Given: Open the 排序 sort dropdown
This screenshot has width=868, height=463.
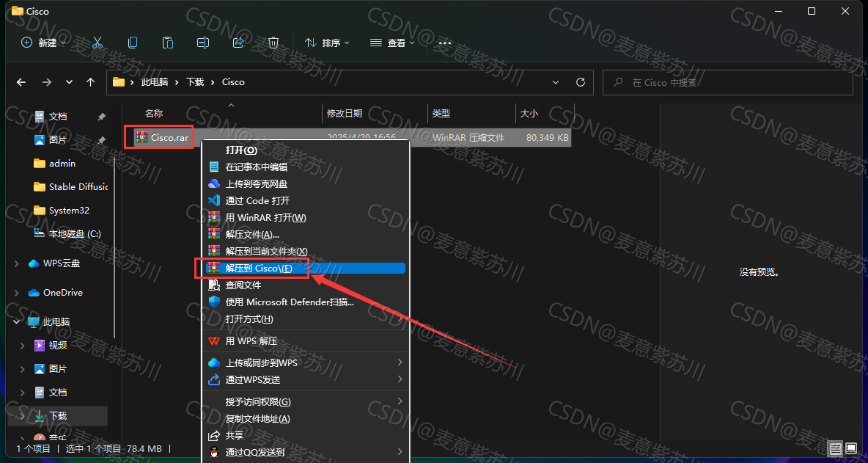Looking at the screenshot, I should (x=328, y=43).
